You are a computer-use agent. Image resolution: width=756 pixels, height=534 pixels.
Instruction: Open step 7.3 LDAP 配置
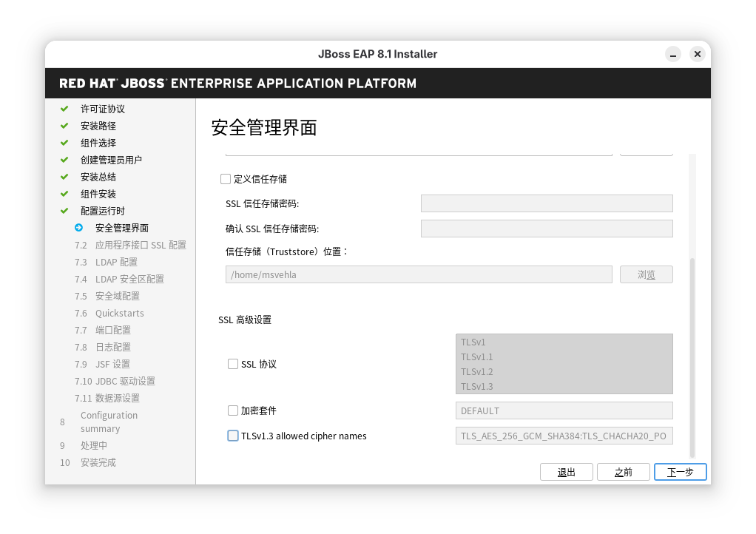106,262
